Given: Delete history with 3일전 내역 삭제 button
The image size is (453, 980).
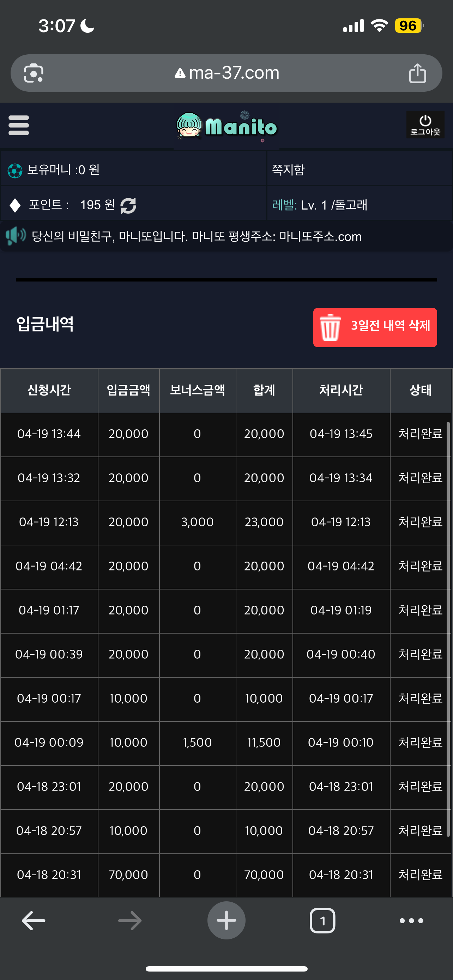Looking at the screenshot, I should tap(375, 327).
